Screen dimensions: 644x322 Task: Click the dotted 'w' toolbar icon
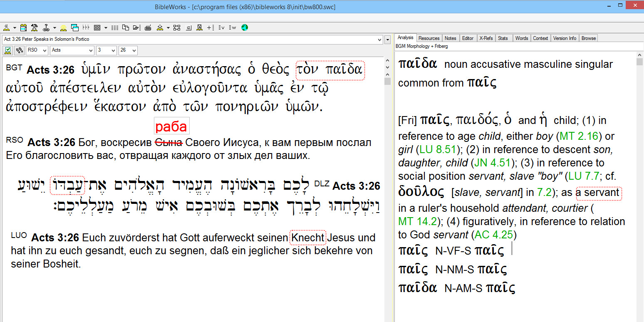pyautogui.click(x=232, y=27)
